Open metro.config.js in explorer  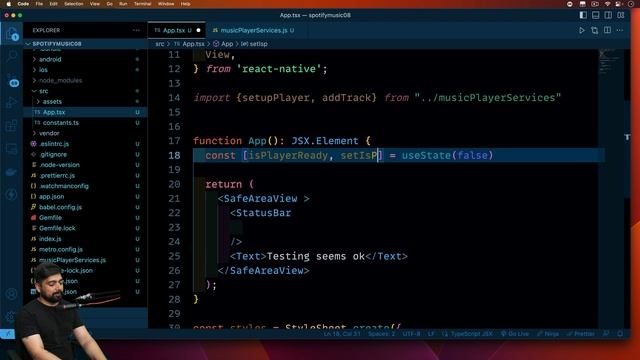click(85, 249)
